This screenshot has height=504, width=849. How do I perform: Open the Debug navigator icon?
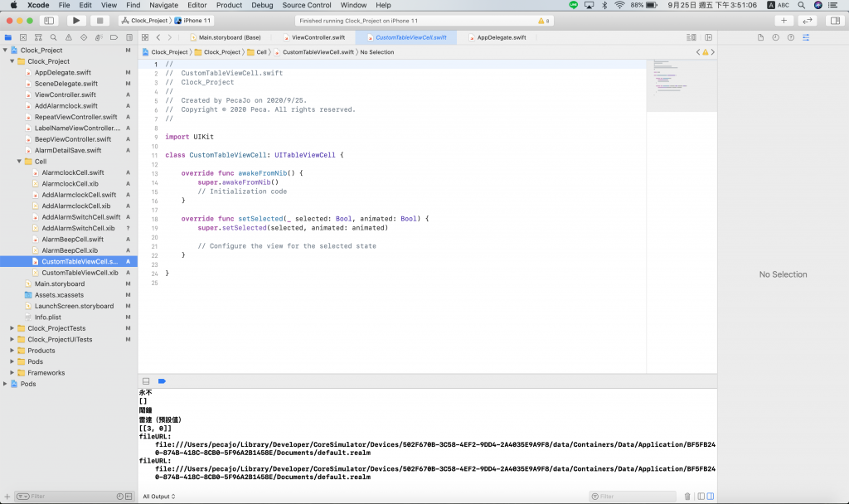click(x=99, y=37)
